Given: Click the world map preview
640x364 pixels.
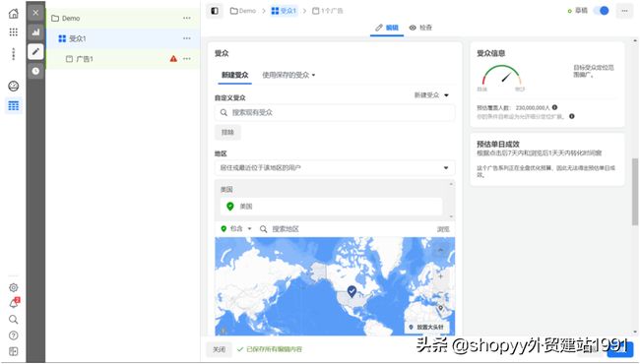Looking at the screenshot, I should point(335,286).
